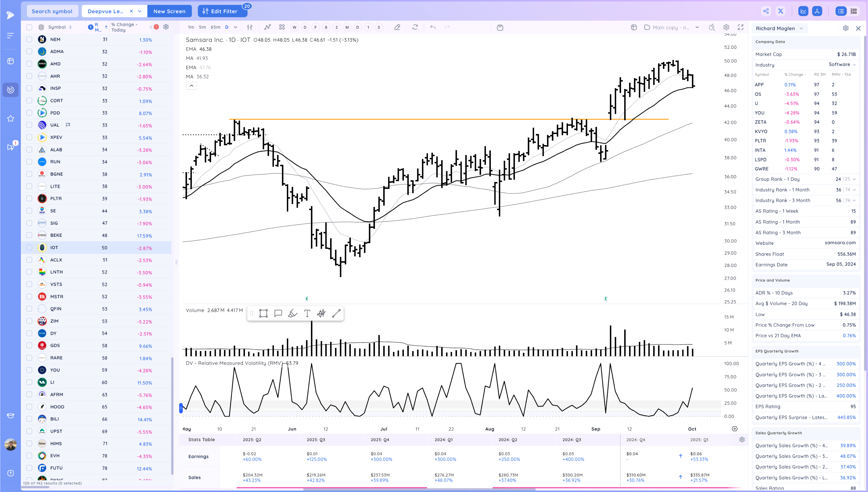
Task: Click the share icon in top bar
Action: pyautogui.click(x=766, y=11)
